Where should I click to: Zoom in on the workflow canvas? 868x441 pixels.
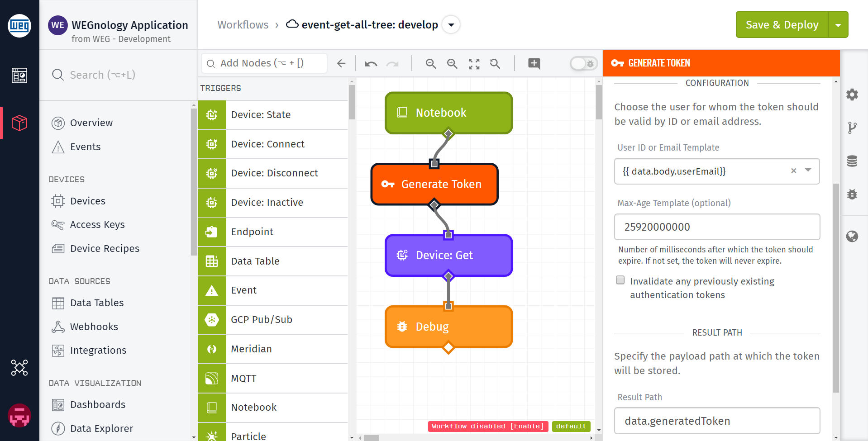pos(452,64)
